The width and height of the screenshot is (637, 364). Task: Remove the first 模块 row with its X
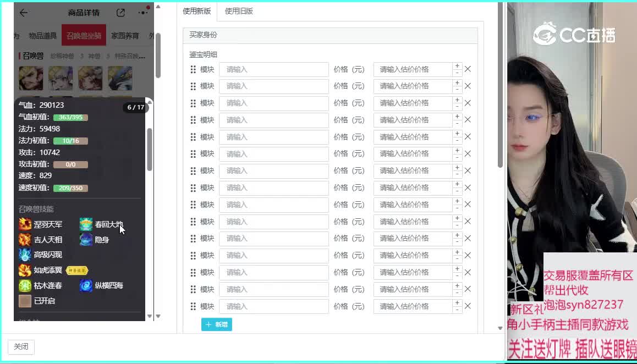[468, 69]
